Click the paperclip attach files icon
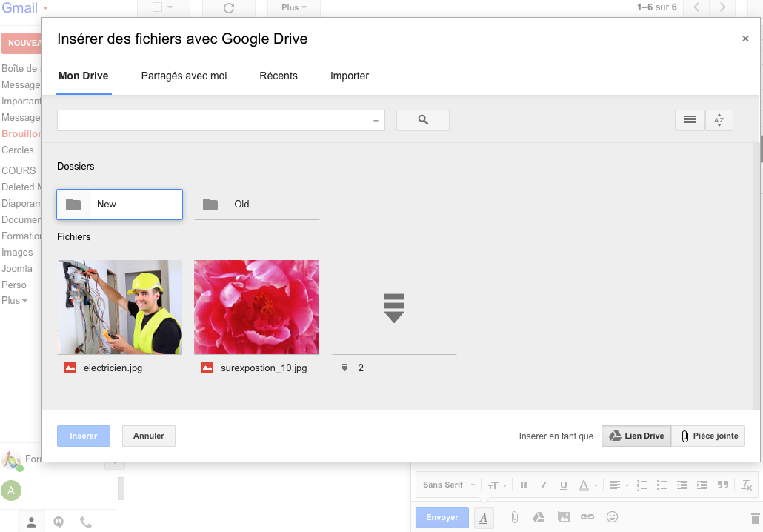 point(514,517)
